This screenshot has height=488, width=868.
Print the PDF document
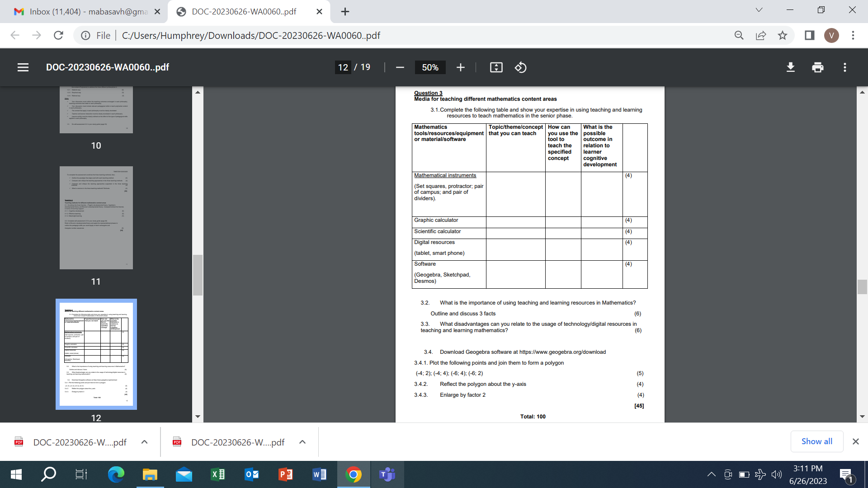[817, 67]
